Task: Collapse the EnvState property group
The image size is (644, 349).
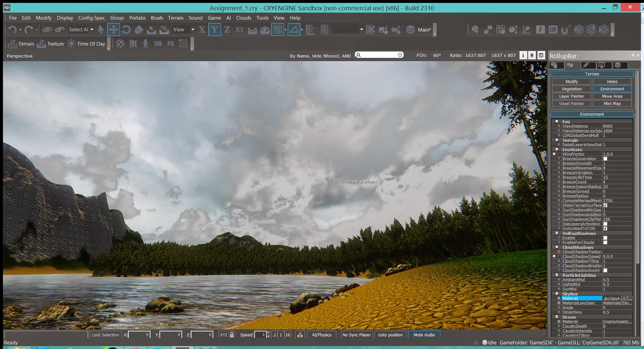Action: pyautogui.click(x=557, y=149)
